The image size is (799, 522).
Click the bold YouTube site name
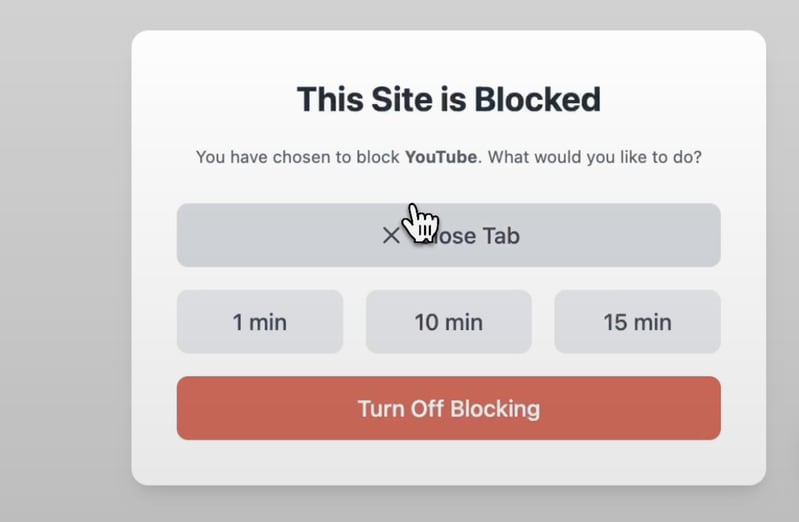[x=440, y=157]
